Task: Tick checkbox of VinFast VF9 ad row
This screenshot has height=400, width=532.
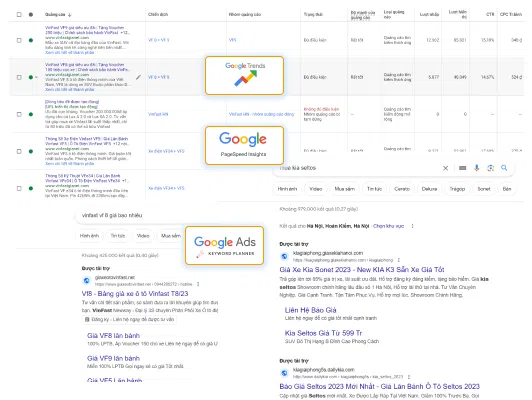Action: point(19,40)
